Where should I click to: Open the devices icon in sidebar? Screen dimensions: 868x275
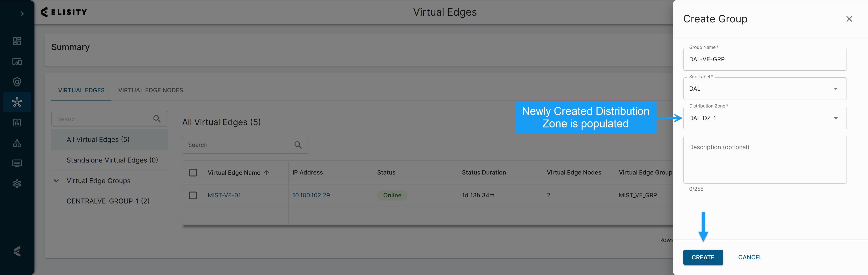[x=17, y=61]
